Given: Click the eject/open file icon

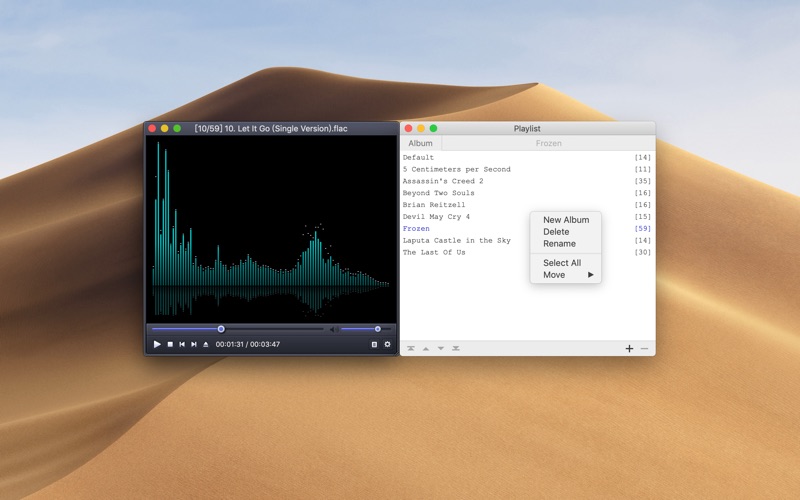Looking at the screenshot, I should [x=206, y=344].
